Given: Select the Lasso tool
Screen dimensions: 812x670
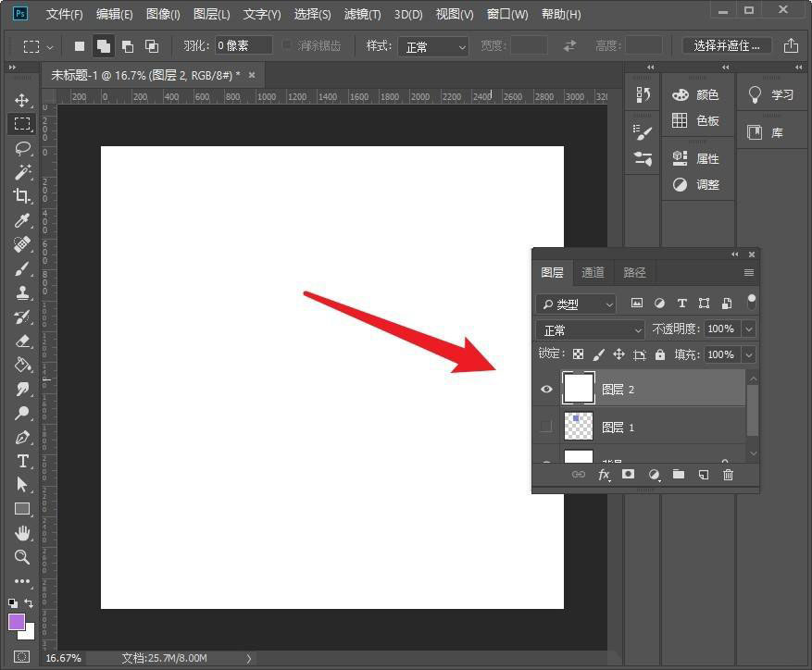Looking at the screenshot, I should pyautogui.click(x=22, y=148).
